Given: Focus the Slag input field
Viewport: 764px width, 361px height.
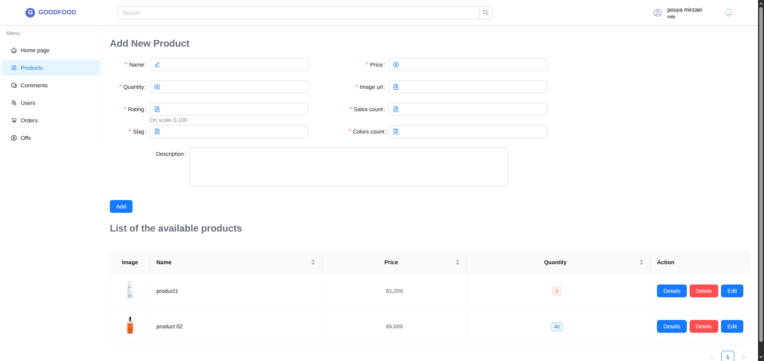Looking at the screenshot, I should click(229, 132).
